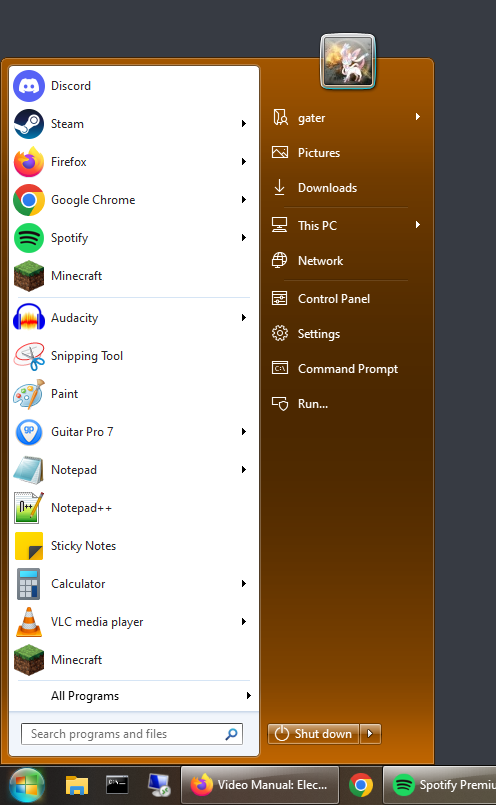
Task: Select Sticky Notes label
Action: coord(83,546)
